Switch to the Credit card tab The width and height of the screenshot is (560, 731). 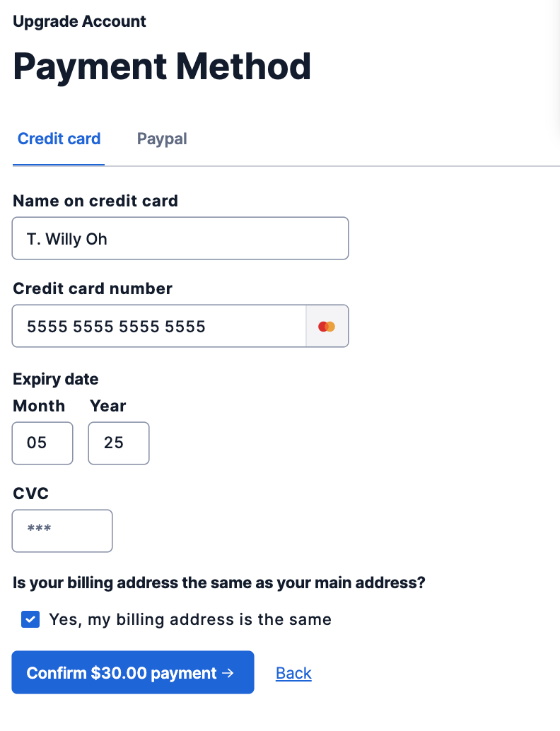59,139
